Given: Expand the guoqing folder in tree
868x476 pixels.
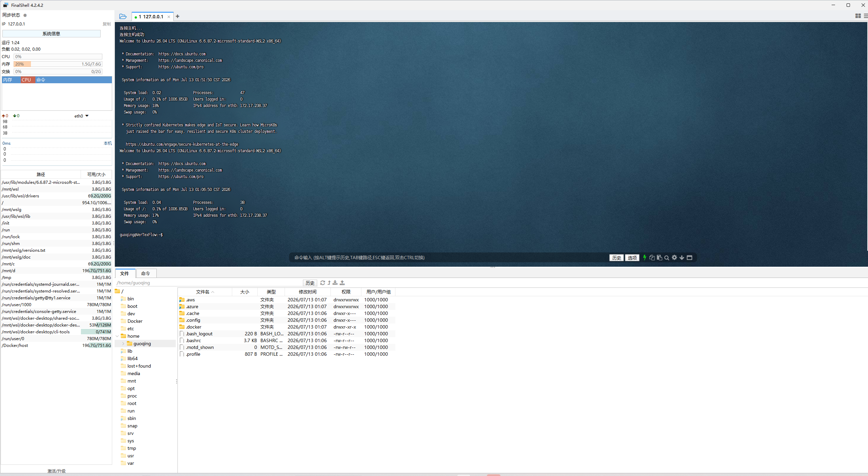Looking at the screenshot, I should (x=123, y=343).
